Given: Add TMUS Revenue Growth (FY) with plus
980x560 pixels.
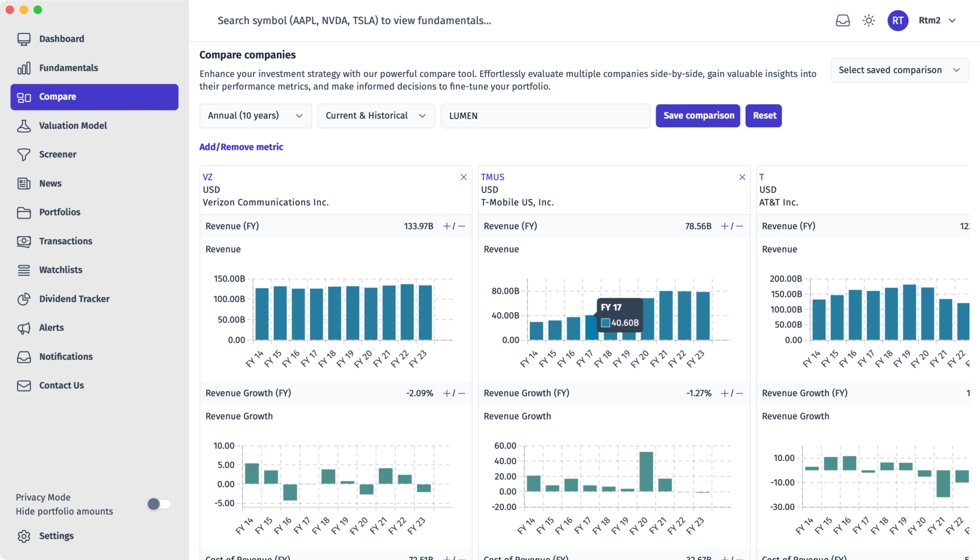Looking at the screenshot, I should (725, 393).
